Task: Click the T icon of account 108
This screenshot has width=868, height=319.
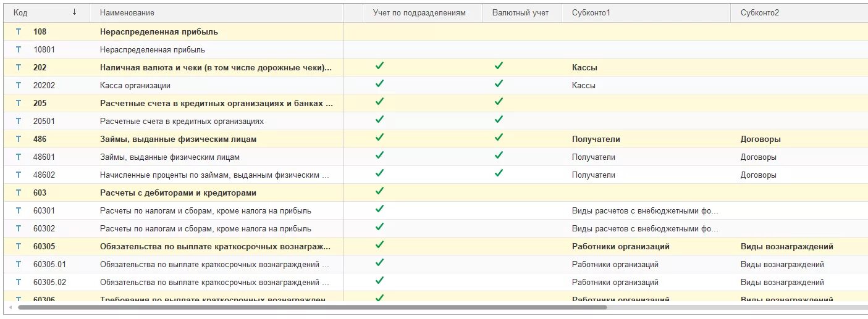Action: [19, 31]
